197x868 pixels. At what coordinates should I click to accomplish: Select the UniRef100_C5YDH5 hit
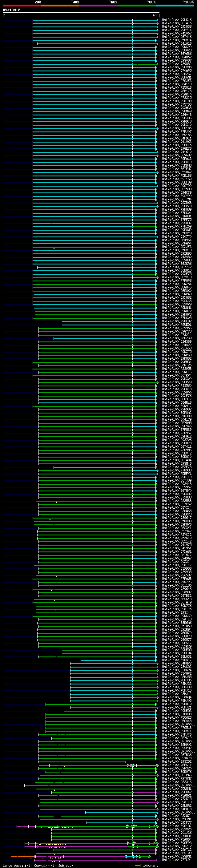point(177,423)
